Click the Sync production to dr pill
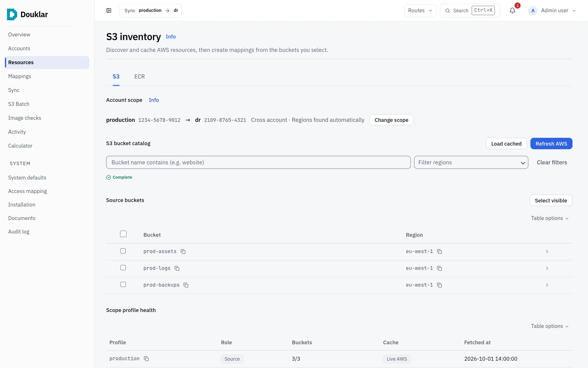 [150, 10]
